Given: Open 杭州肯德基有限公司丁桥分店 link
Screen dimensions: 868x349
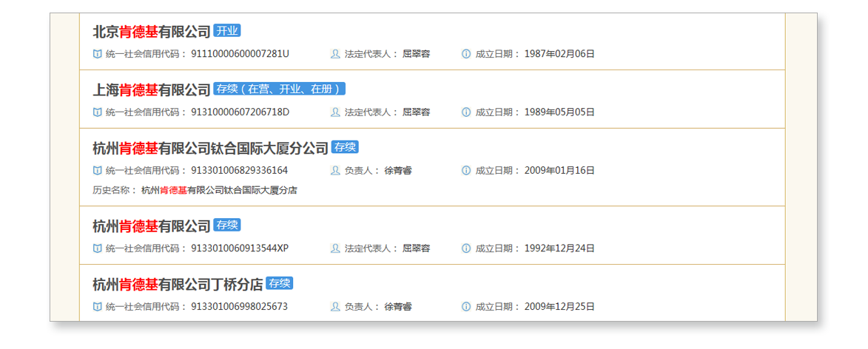Looking at the screenshot, I should [x=178, y=284].
